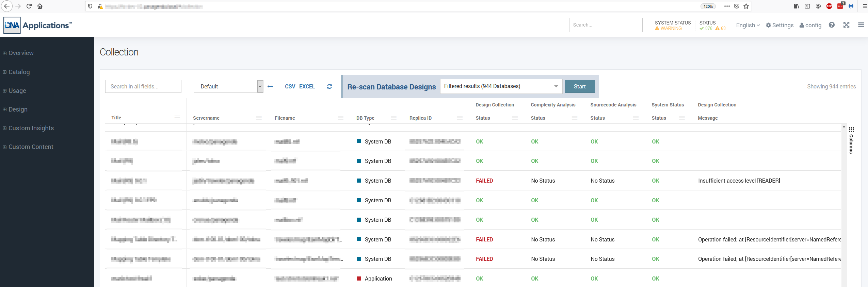Go to browser home page icon
The height and width of the screenshot is (287, 868).
(x=40, y=6)
